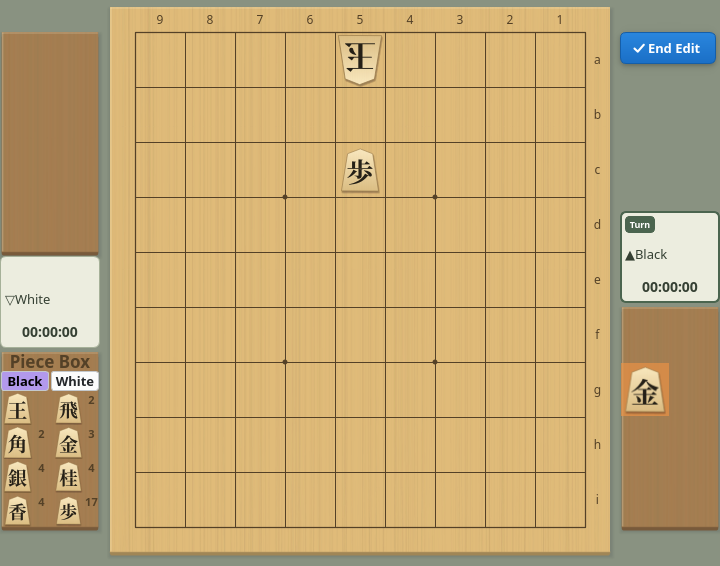Select the Gold (金) piece in Piece Box

(x=69, y=443)
